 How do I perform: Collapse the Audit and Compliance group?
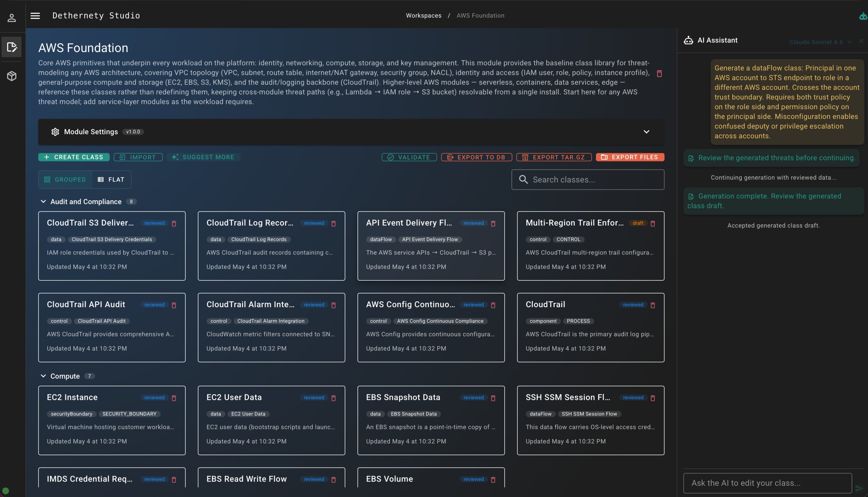[x=43, y=202]
